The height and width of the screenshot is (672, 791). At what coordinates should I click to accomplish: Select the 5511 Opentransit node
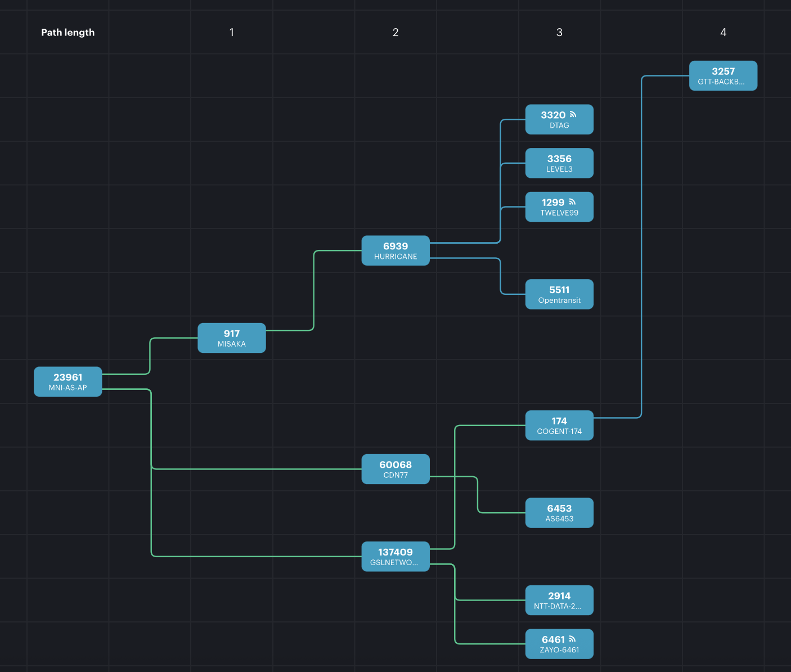(559, 294)
